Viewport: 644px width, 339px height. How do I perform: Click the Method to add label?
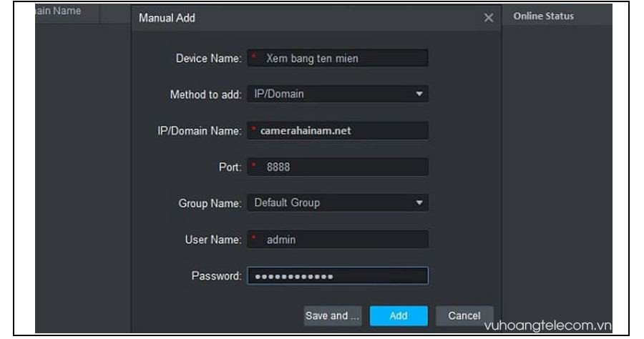(x=205, y=94)
